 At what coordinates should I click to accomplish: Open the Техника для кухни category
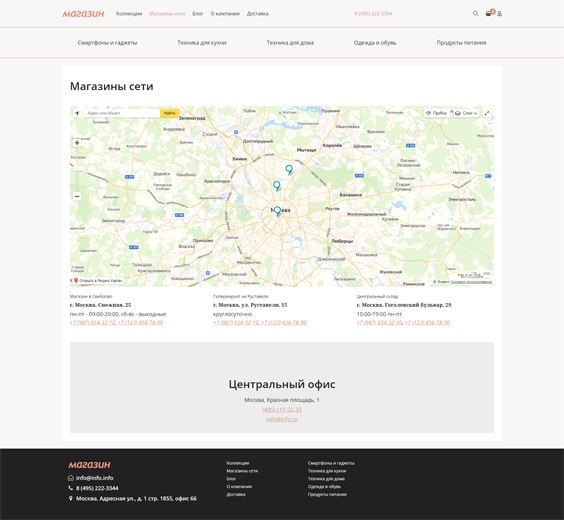pyautogui.click(x=202, y=43)
